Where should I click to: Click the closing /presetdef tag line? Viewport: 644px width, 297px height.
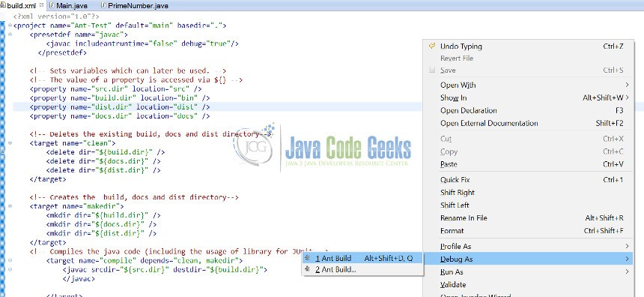(x=62, y=52)
